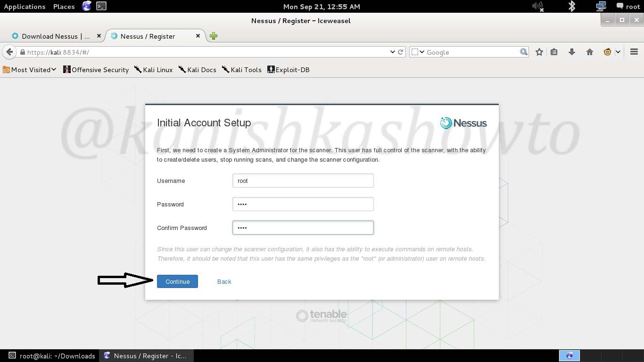
Task: Click the search magnifier icon
Action: tap(524, 52)
